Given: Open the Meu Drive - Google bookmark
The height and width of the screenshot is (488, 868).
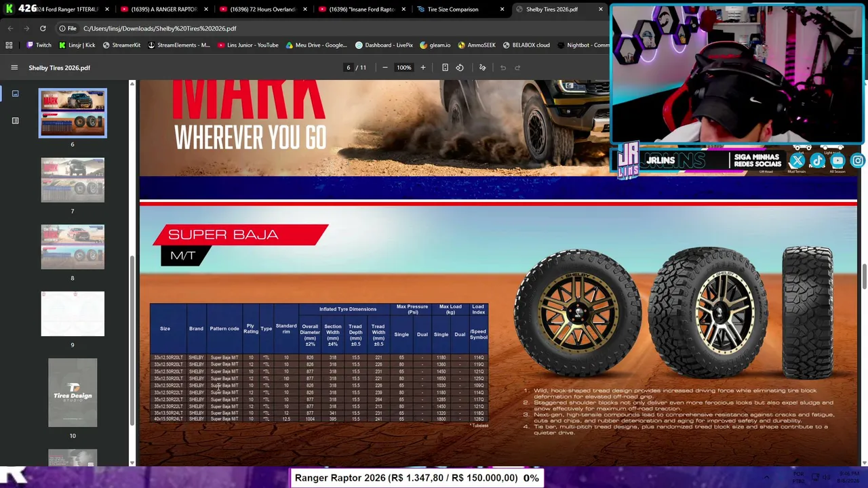Looking at the screenshot, I should (x=317, y=45).
